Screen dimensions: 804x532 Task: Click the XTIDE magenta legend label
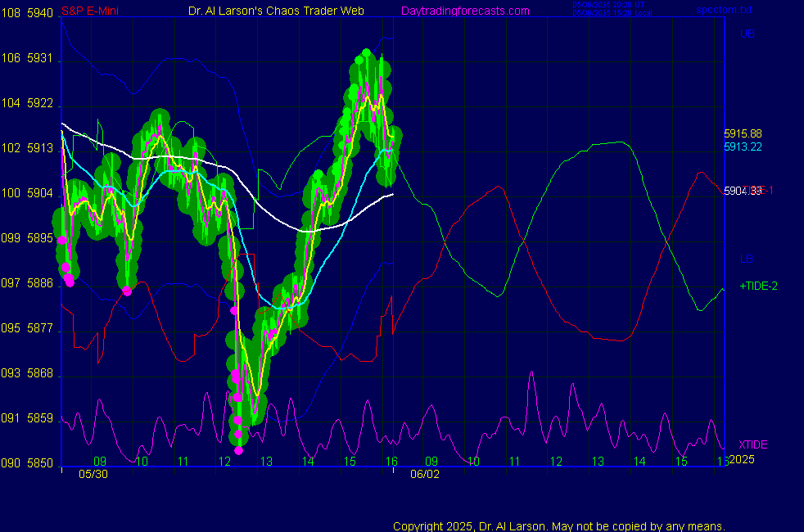point(753,444)
